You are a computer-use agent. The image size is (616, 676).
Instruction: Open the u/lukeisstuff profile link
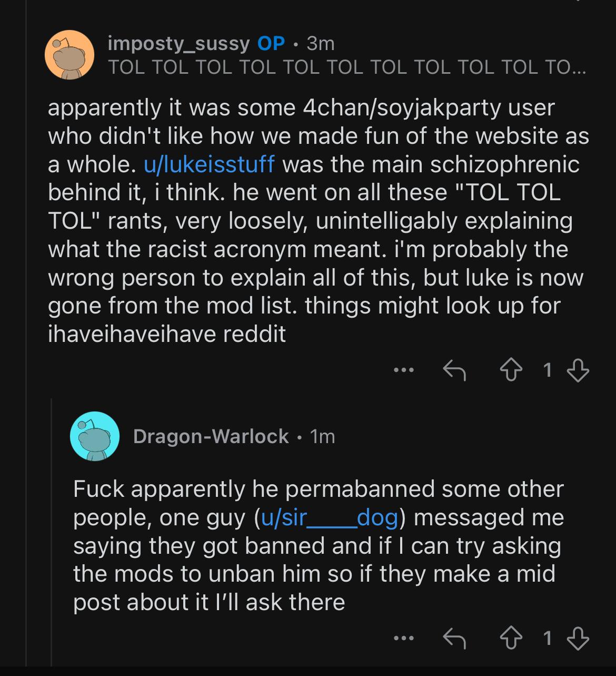(209, 164)
